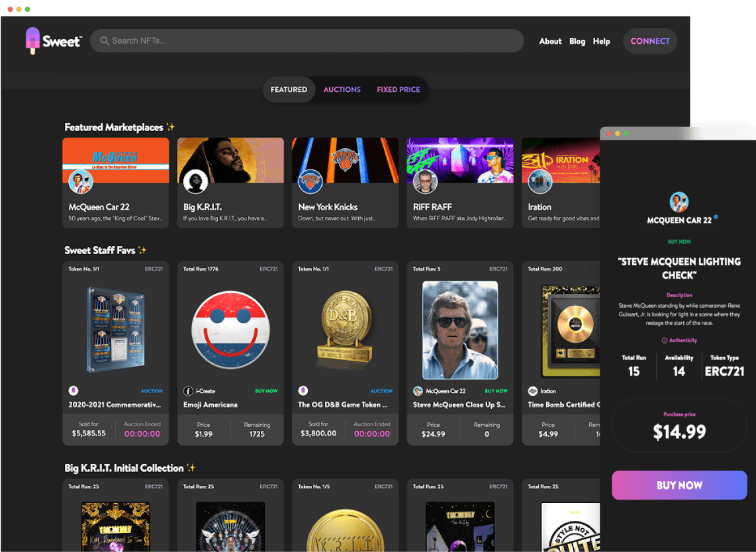Open RiFF RAFF marketplace banner
The width and height of the screenshot is (756, 552).
[x=460, y=160]
